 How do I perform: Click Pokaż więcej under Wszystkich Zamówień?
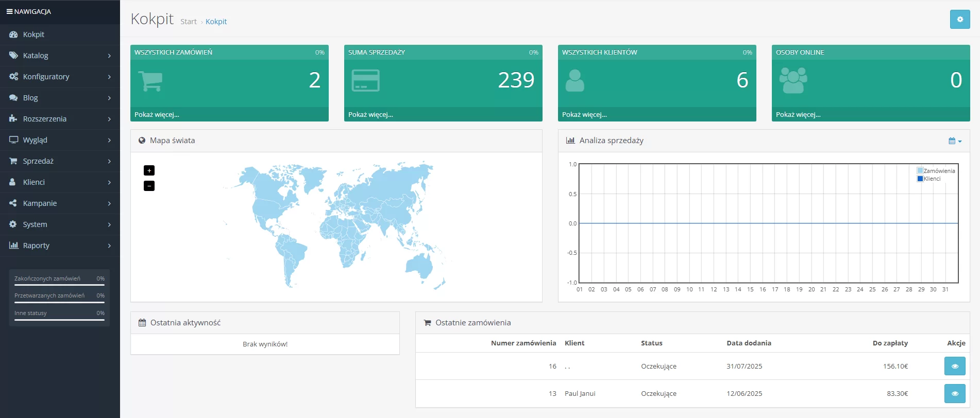(x=157, y=114)
